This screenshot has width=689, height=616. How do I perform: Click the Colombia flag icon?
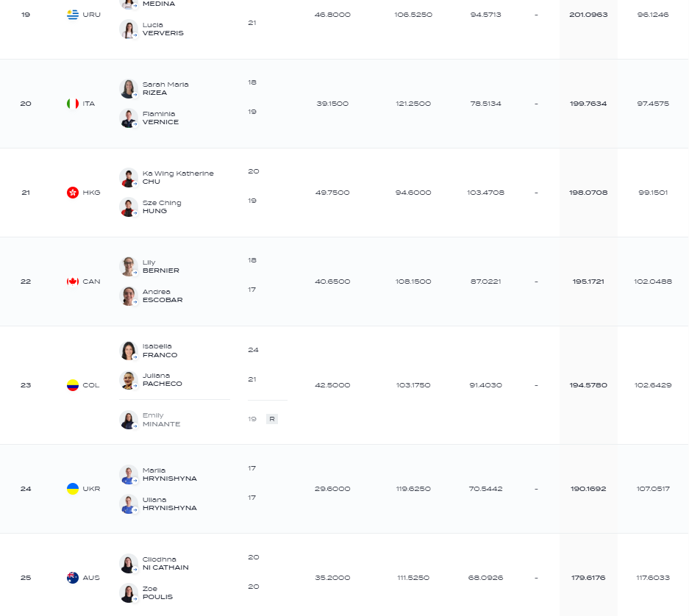(73, 385)
